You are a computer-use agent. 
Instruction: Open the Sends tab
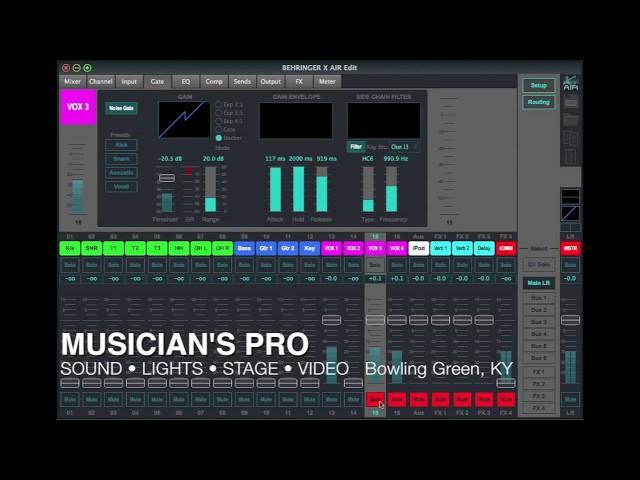[x=242, y=82]
